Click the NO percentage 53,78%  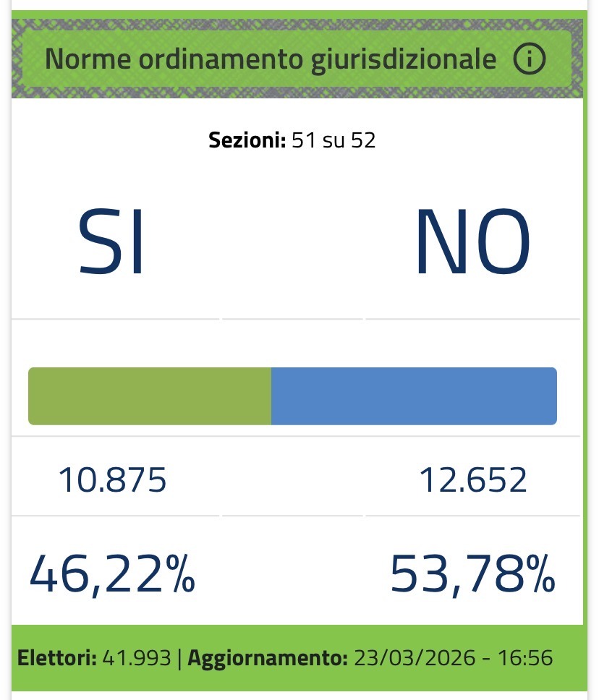(x=473, y=573)
